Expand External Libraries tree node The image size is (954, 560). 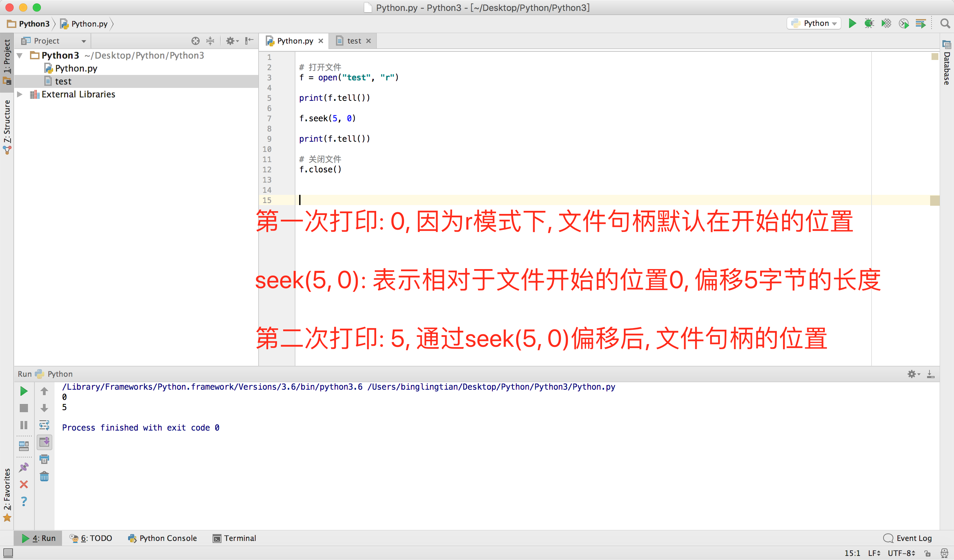click(x=20, y=94)
